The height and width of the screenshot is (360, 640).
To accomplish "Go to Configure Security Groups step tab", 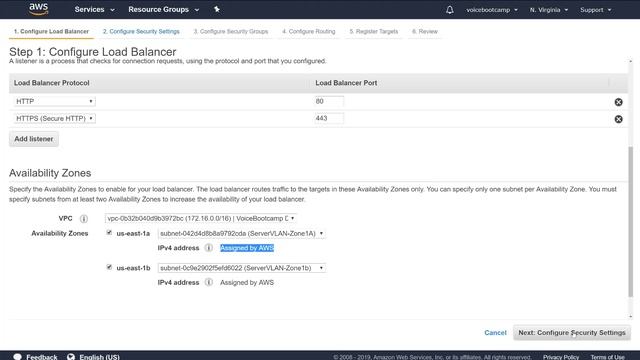I will 231,31.
